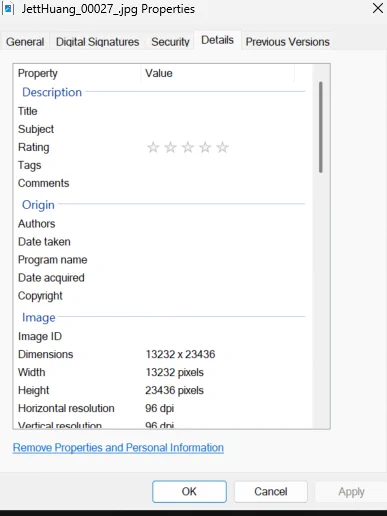Set rating to five stars

click(222, 147)
